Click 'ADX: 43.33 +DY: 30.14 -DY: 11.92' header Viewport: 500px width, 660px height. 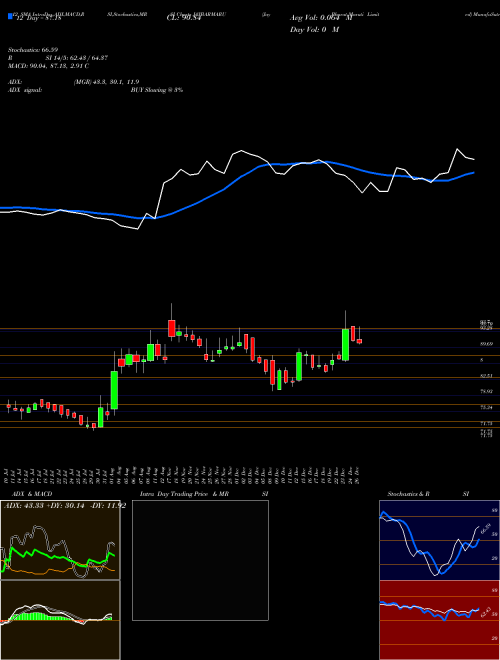coord(65,506)
